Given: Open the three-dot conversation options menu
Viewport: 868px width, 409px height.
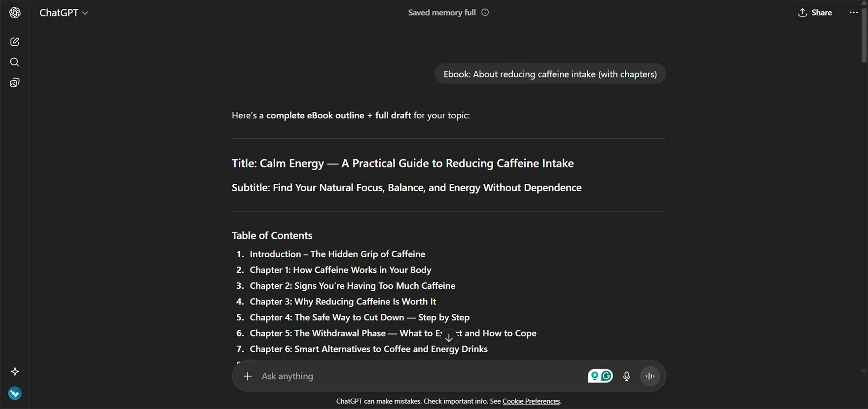Looking at the screenshot, I should coord(854,13).
